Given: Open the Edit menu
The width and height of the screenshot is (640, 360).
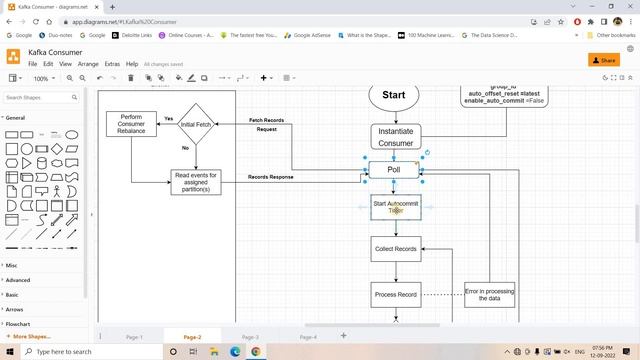Looking at the screenshot, I should click(48, 64).
